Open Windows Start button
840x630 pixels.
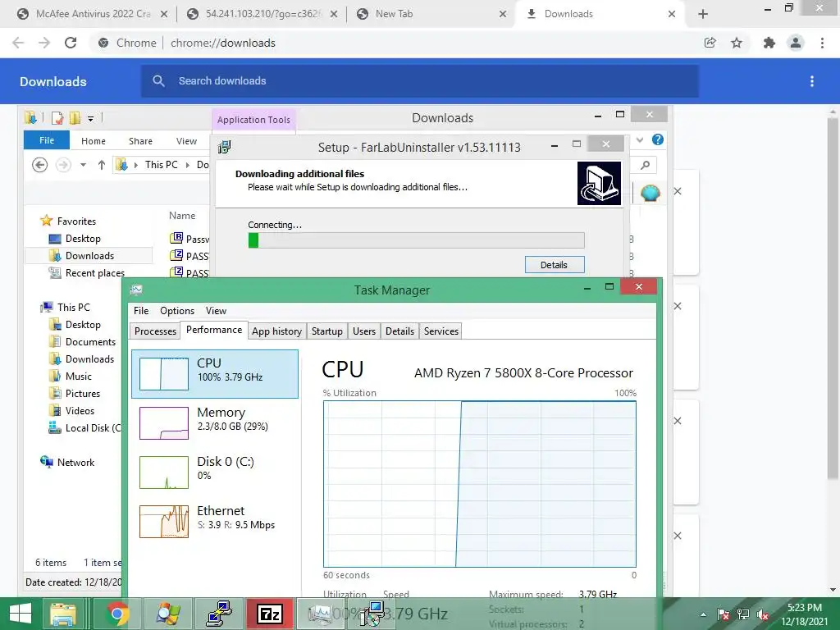[x=21, y=614]
